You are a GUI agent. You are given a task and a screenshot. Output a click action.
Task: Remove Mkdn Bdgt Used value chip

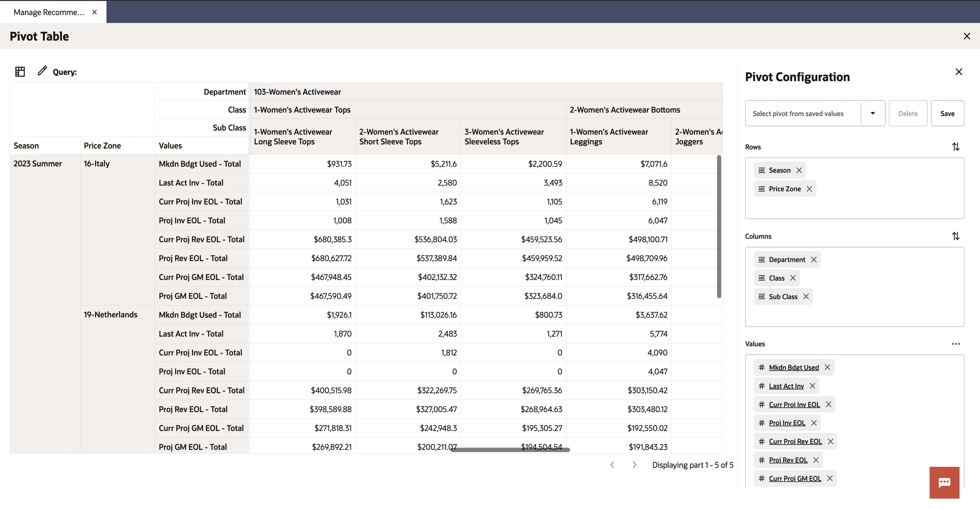(827, 368)
